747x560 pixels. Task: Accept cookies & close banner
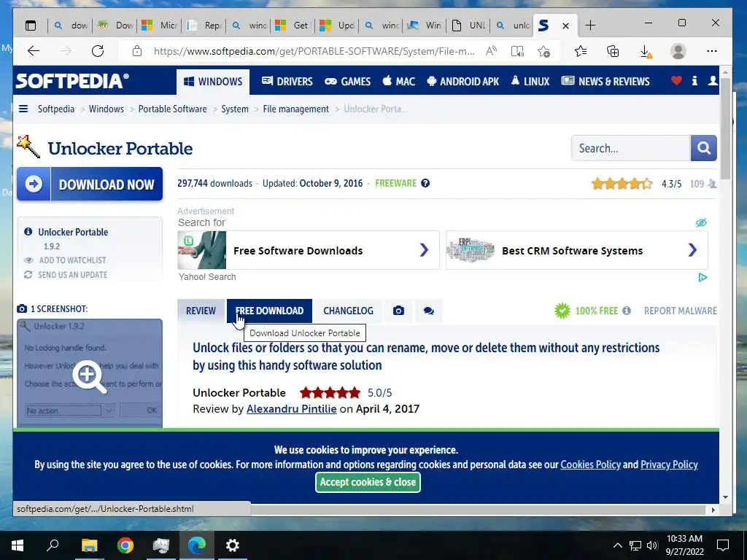(x=368, y=482)
